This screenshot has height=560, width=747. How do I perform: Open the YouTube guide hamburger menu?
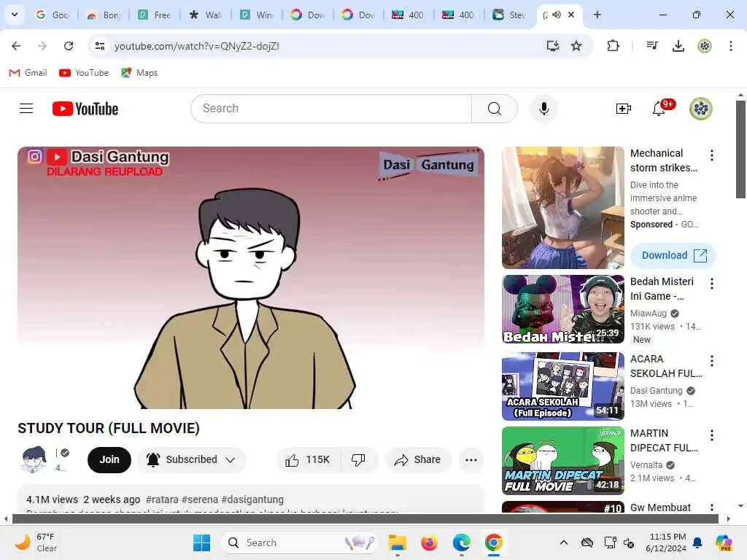26,109
